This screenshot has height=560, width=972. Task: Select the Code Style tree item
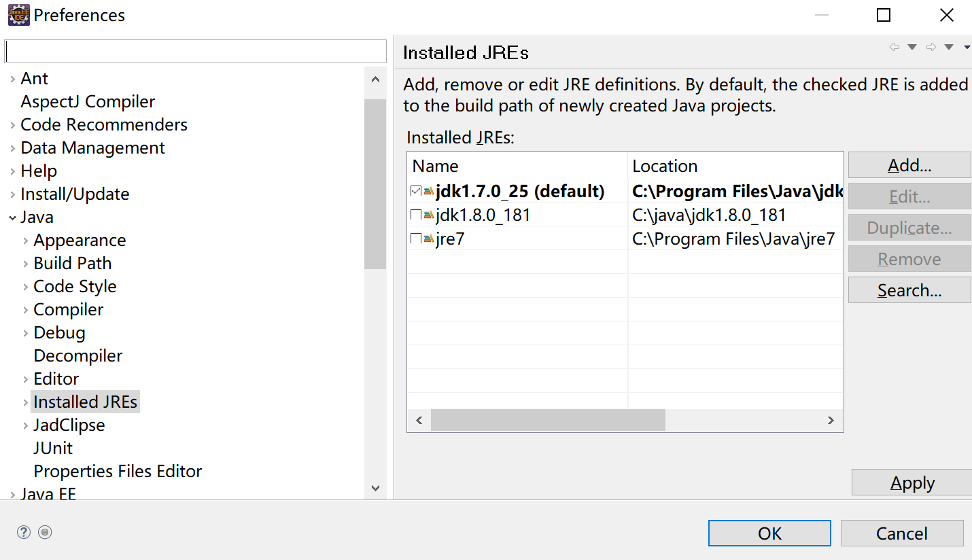click(x=75, y=287)
